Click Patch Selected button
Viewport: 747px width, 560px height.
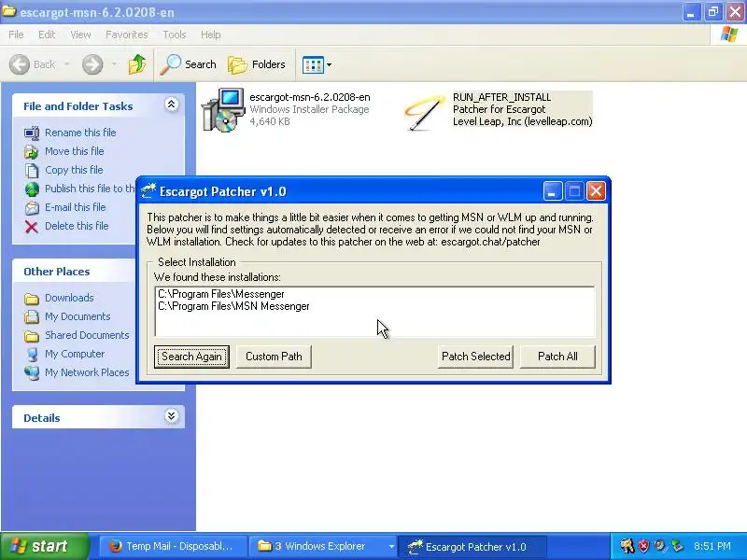(x=475, y=357)
